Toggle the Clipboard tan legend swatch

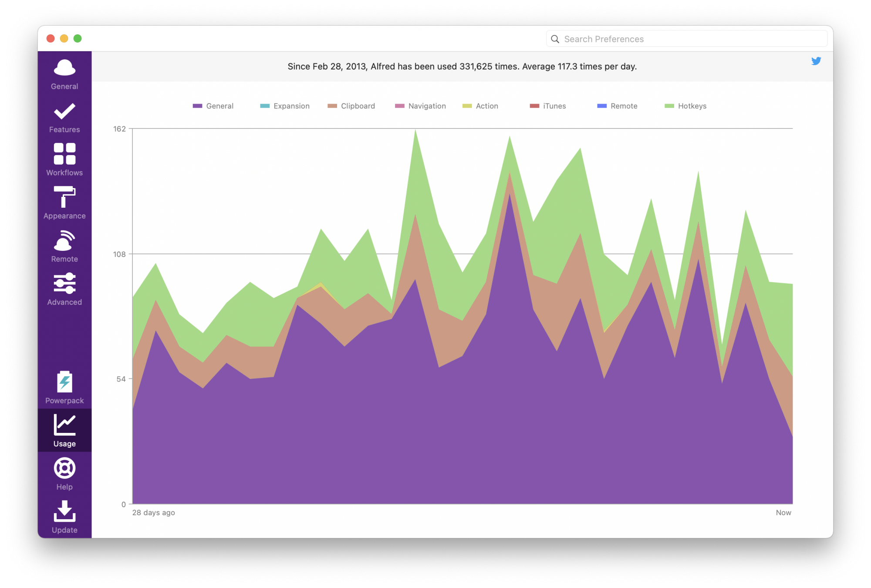coord(332,106)
